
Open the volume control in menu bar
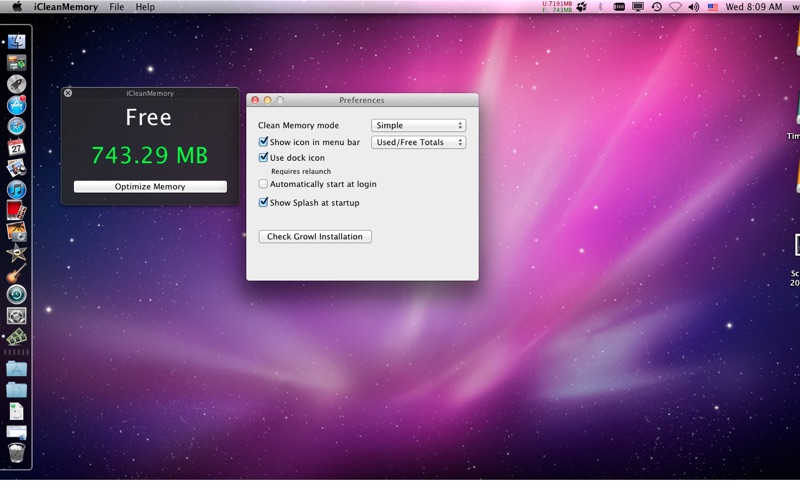693,7
